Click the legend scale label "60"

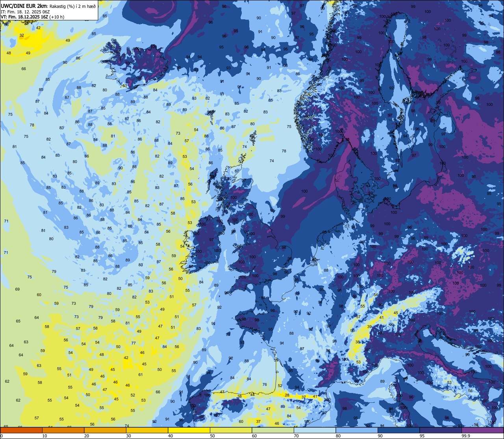[254, 436]
